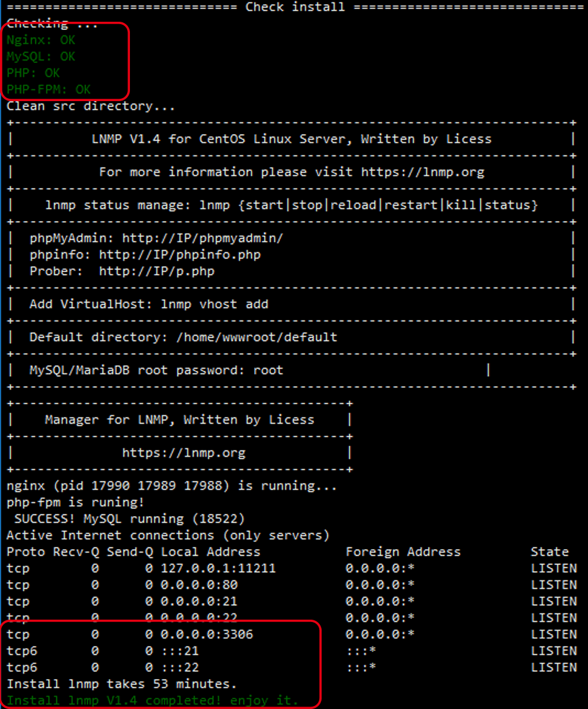Click the 'PHP-FPM: OK' check result
The width and height of the screenshot is (588, 709).
49,90
